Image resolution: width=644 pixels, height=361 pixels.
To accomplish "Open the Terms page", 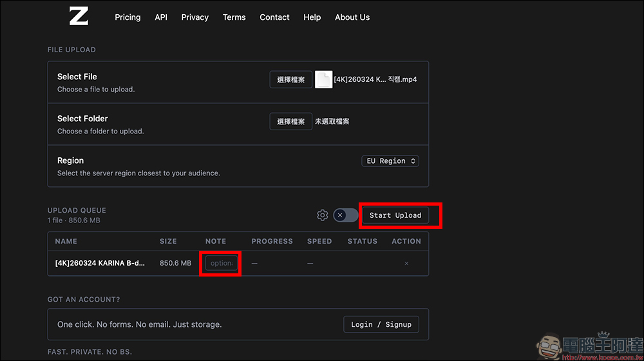I will point(234,17).
